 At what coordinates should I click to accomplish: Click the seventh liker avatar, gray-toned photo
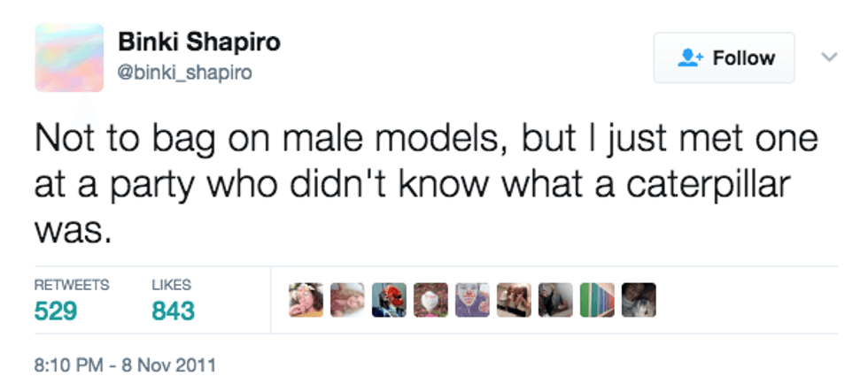click(x=555, y=301)
